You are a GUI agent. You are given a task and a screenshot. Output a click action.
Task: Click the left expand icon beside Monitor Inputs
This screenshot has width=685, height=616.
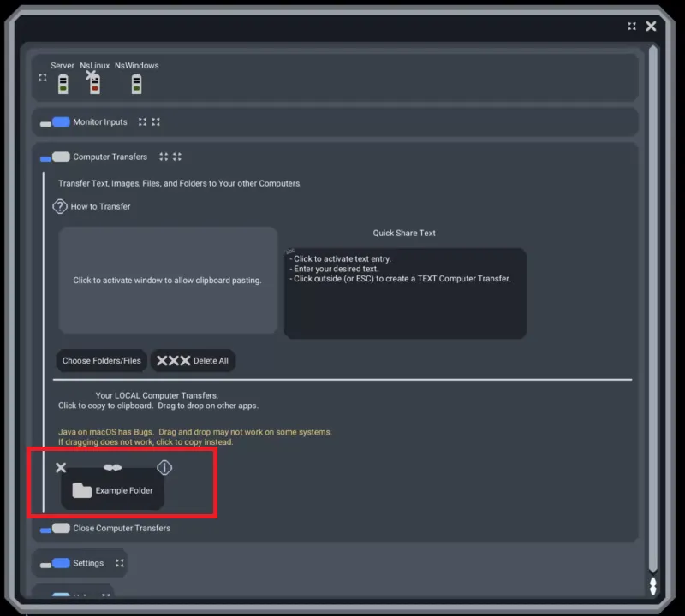point(142,121)
